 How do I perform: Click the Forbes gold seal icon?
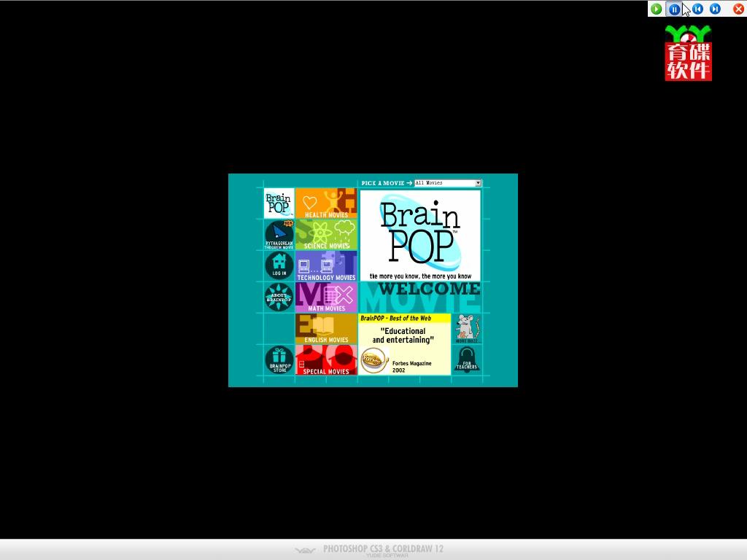click(x=374, y=360)
